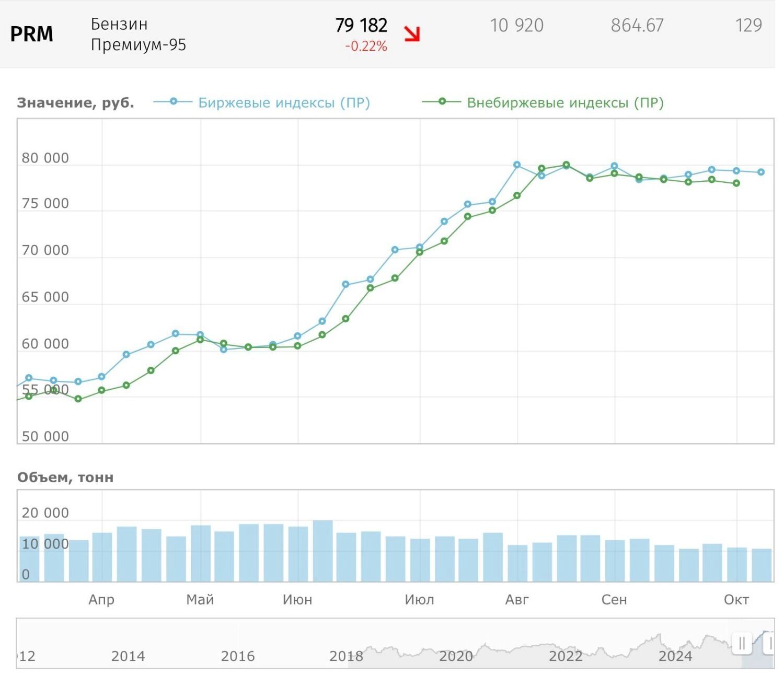Image resolution: width=784 pixels, height=674 pixels.
Task: Click the red downward trend arrow icon
Action: click(x=412, y=34)
